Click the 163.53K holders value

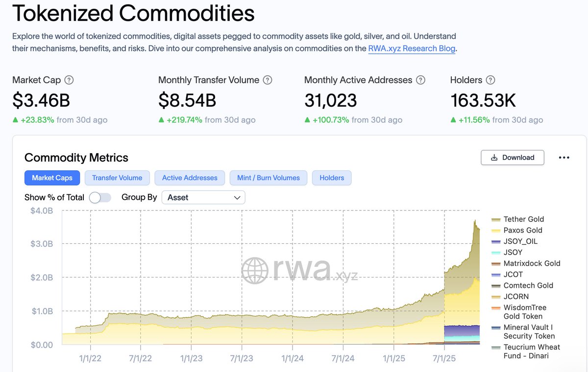click(483, 100)
